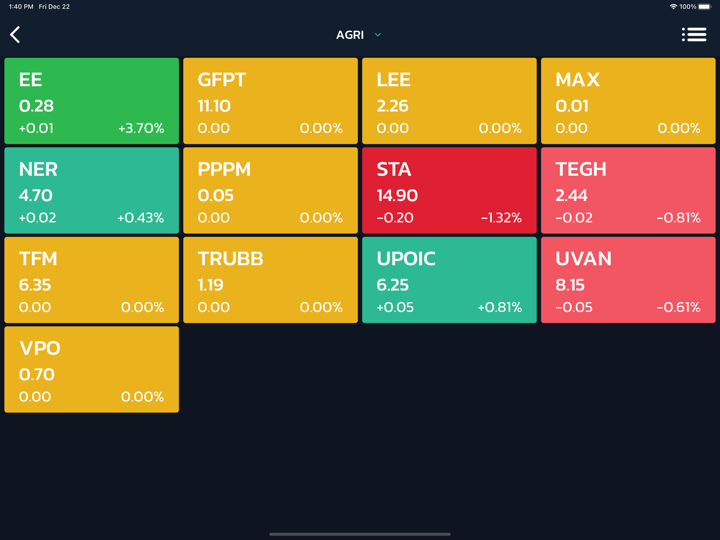The height and width of the screenshot is (540, 720).
Task: Tap the 1:40 PM clock
Action: coord(21,7)
